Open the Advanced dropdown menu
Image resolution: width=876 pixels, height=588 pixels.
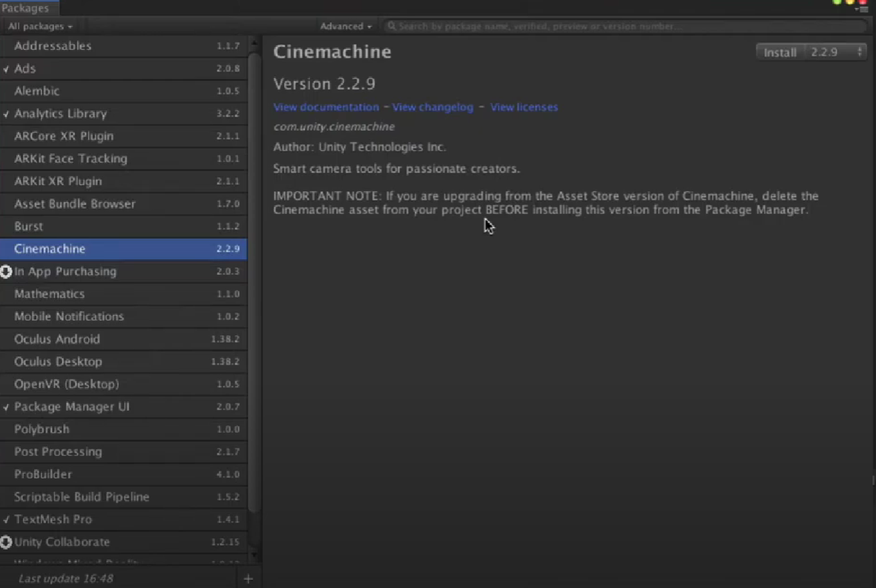click(346, 27)
